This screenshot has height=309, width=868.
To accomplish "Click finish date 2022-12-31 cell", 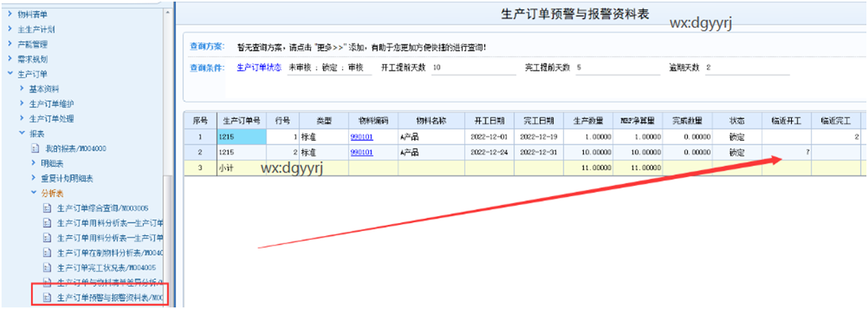I will click(539, 153).
